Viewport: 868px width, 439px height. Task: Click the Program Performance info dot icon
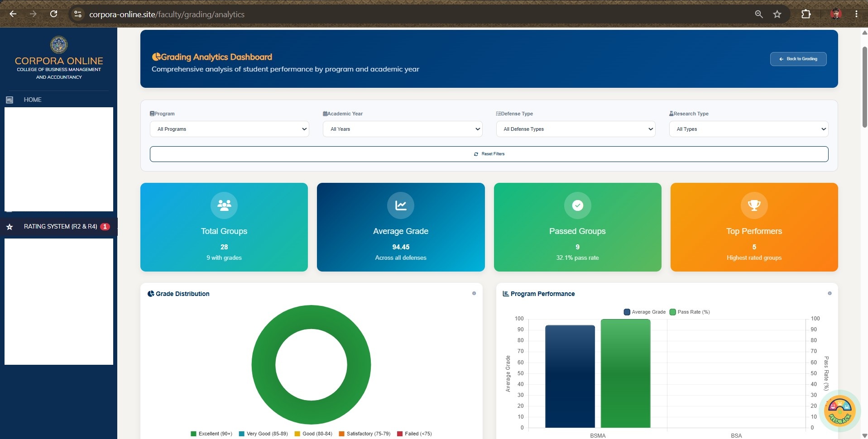(830, 293)
